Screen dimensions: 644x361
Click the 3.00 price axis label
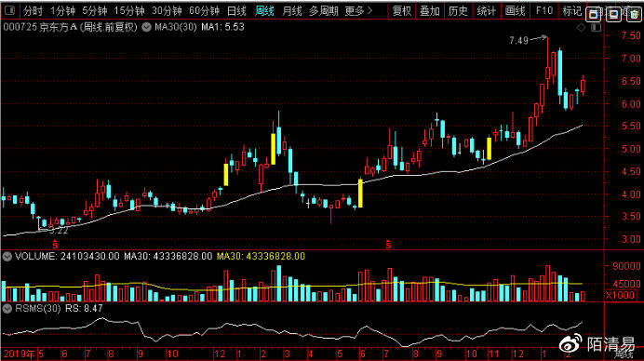(x=630, y=239)
